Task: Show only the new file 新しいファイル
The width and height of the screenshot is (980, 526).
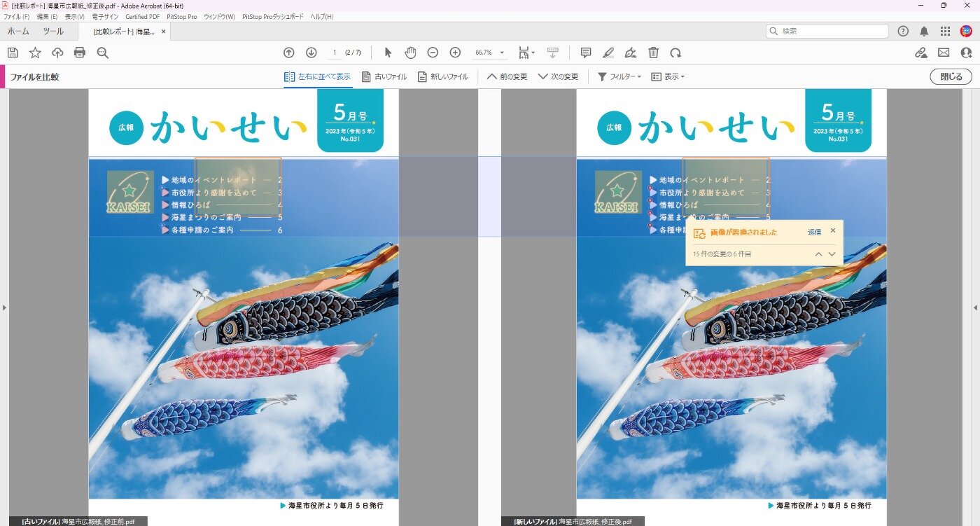Action: [x=442, y=76]
